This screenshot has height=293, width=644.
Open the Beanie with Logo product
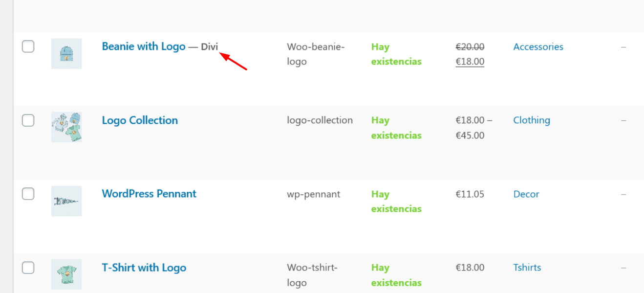[x=144, y=46]
